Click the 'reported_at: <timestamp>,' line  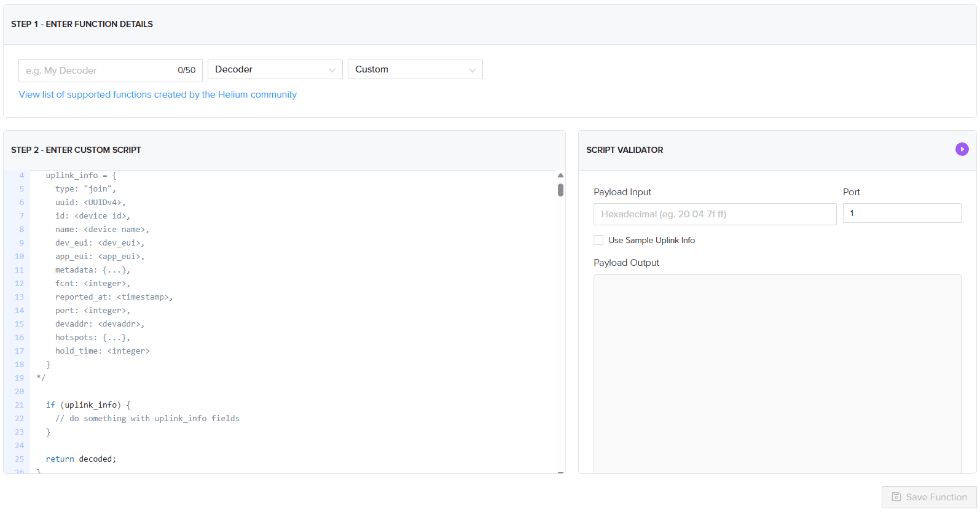tap(114, 297)
